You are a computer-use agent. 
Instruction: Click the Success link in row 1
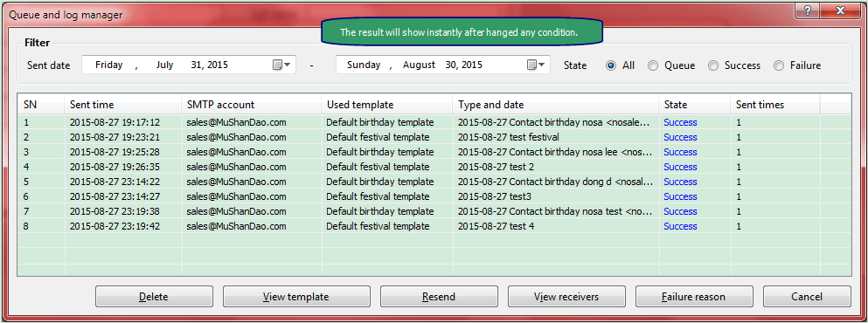point(680,122)
